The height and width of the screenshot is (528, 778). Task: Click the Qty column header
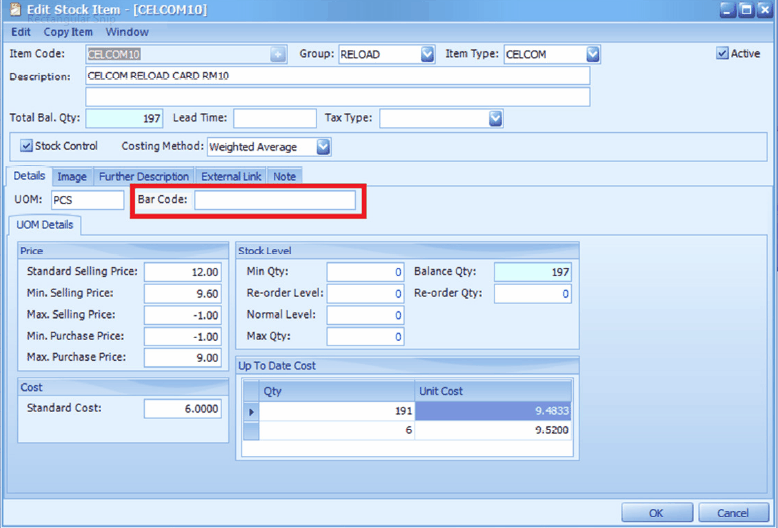337,391
